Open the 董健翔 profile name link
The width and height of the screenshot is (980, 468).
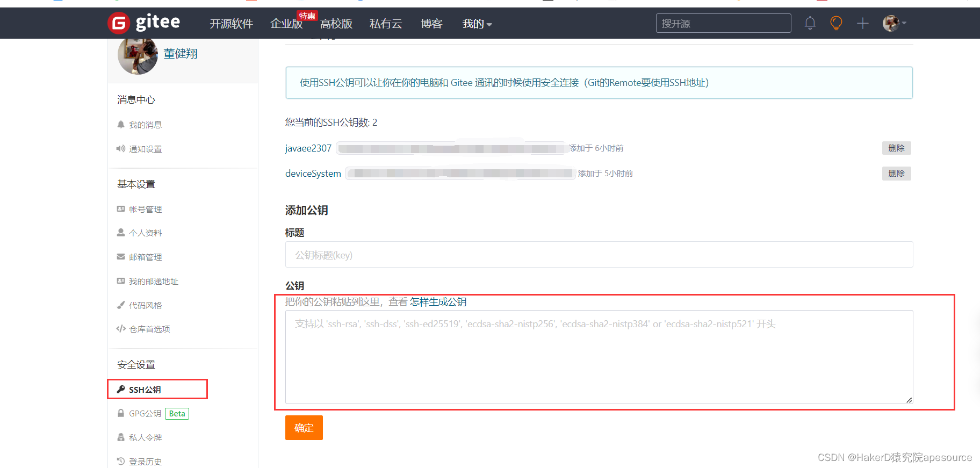point(181,54)
